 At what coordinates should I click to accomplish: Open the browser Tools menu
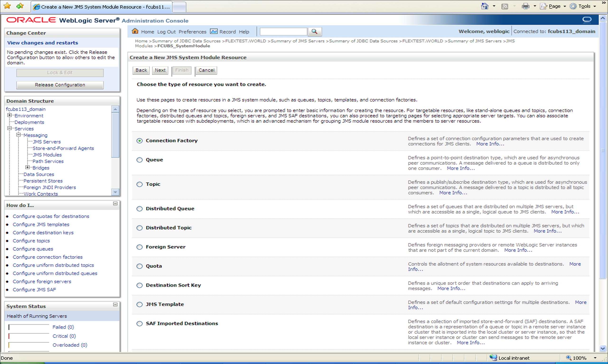tap(584, 6)
